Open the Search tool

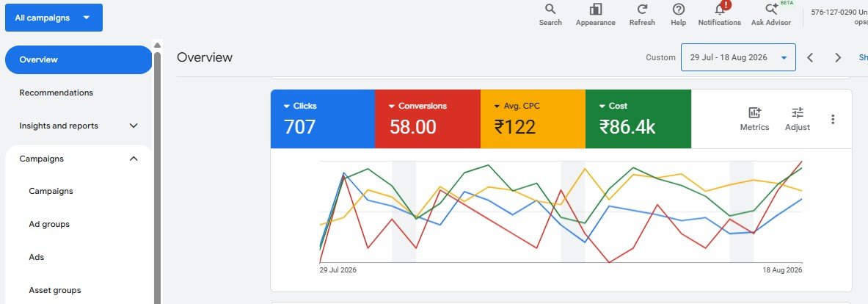(550, 15)
